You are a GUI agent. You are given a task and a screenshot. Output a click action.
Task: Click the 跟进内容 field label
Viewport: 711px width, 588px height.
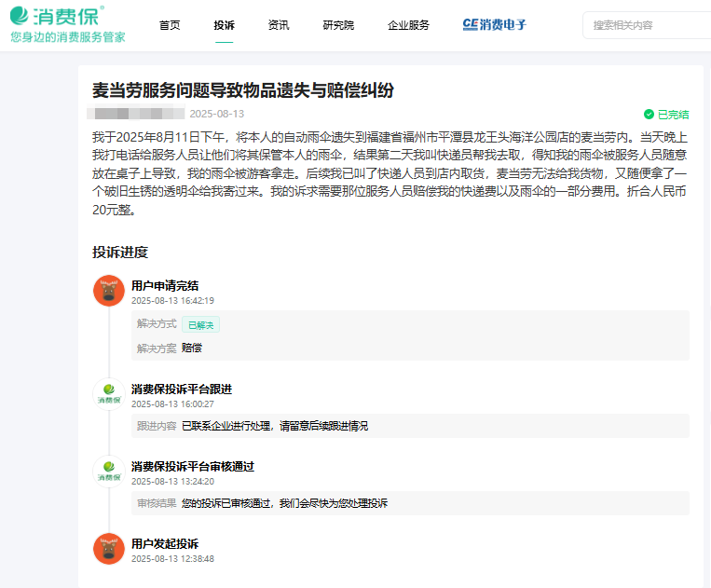point(157,426)
